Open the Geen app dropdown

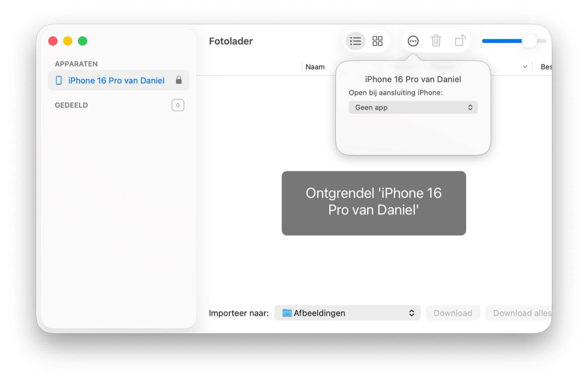[413, 108]
